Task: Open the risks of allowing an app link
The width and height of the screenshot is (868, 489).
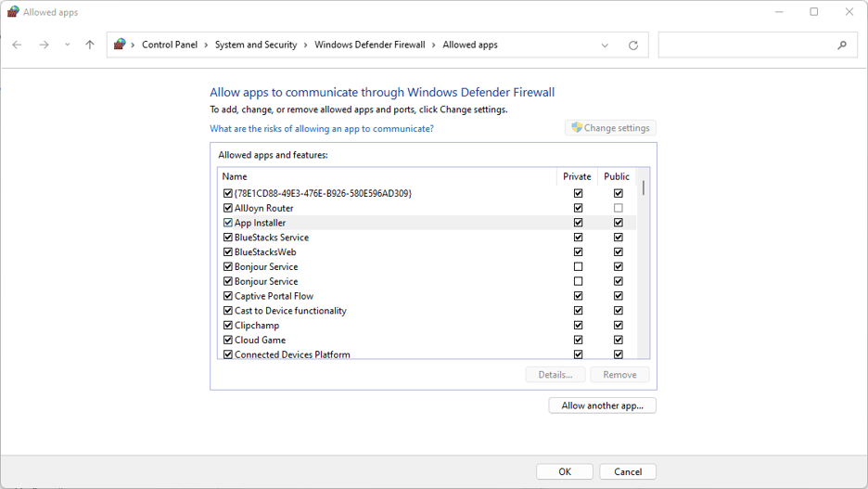Action: coord(322,128)
